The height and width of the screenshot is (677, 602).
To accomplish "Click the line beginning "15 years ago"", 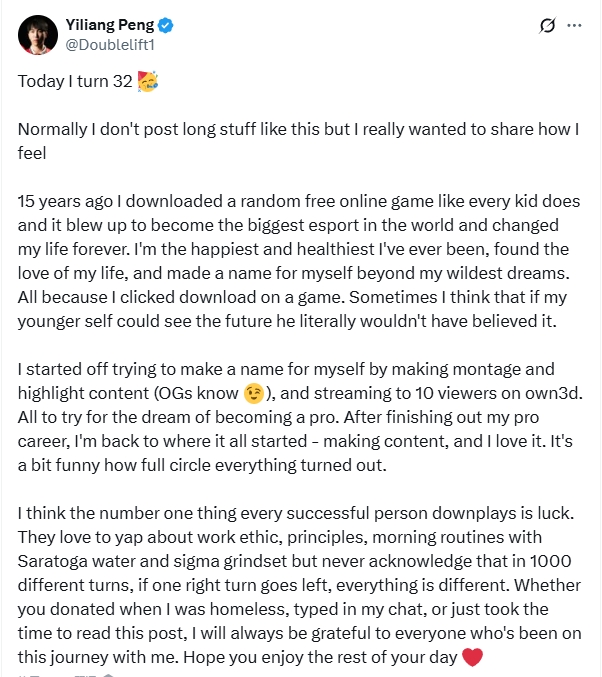I will tap(298, 202).
